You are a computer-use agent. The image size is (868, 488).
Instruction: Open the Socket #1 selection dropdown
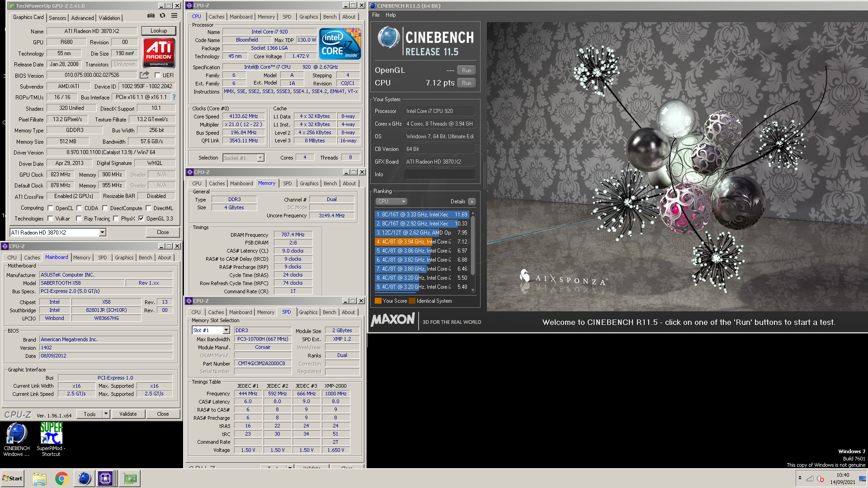coord(243,158)
